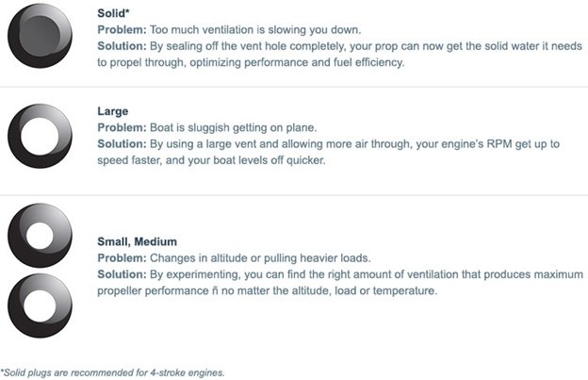
Task: Click "Problem:" label under Small, Medium
Action: coord(122,256)
